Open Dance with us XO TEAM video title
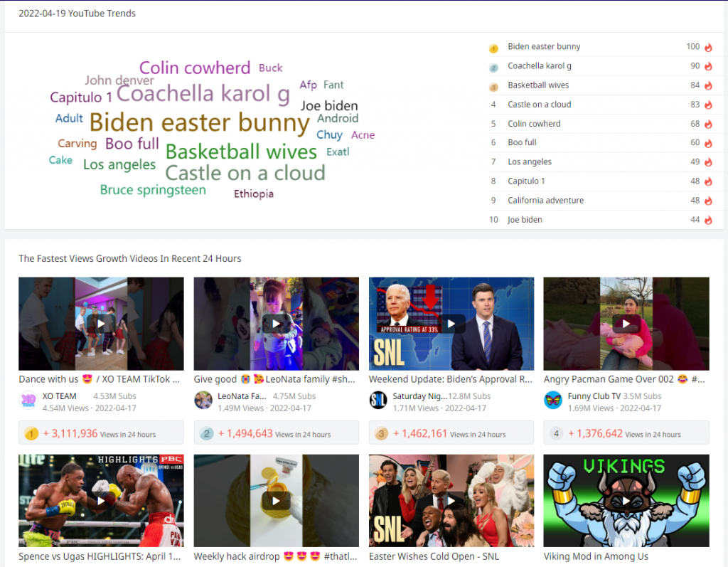Image resolution: width=728 pixels, height=567 pixels. tap(99, 379)
